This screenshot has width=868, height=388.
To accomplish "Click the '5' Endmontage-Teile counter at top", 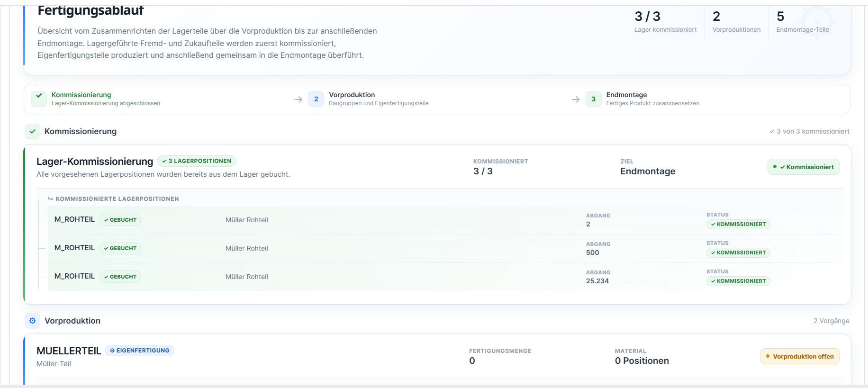I will (780, 17).
